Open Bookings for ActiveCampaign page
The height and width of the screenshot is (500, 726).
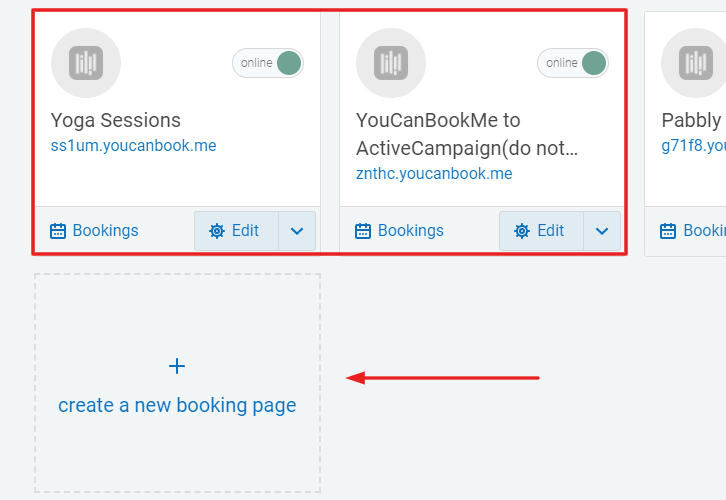tap(399, 231)
